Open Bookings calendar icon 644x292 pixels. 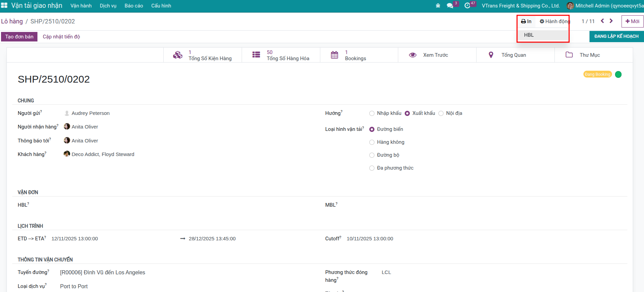334,55
